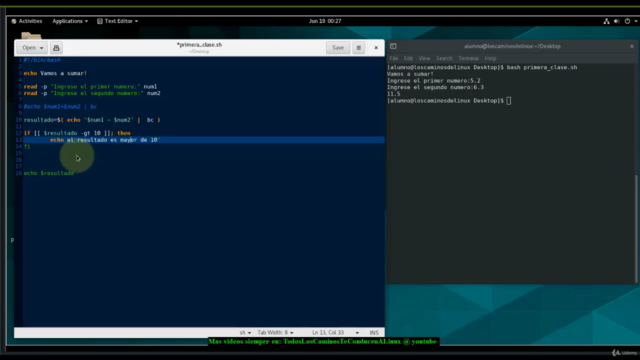Click the terminal vertical scrollbar
Screen dimensions: 640x360
point(636,229)
